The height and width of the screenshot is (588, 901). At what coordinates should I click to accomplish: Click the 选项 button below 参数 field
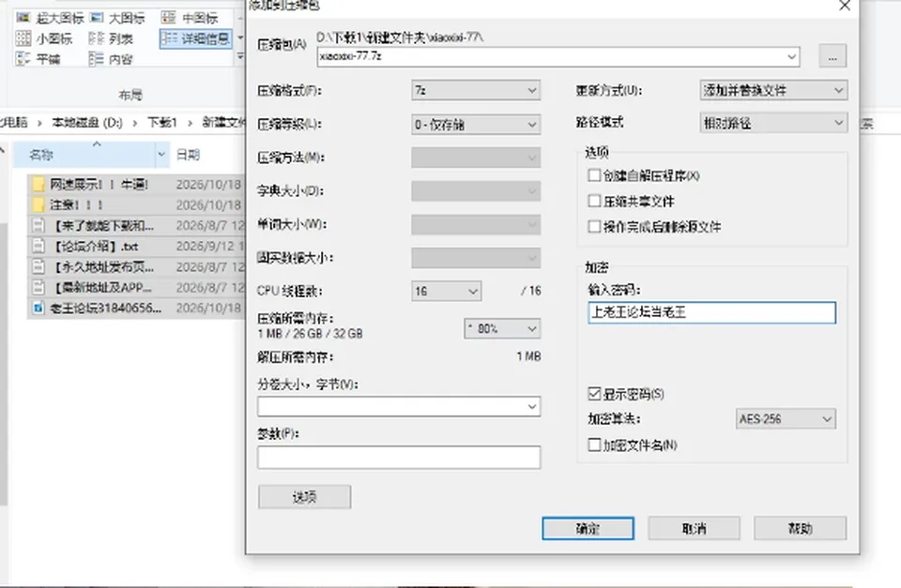tap(304, 497)
